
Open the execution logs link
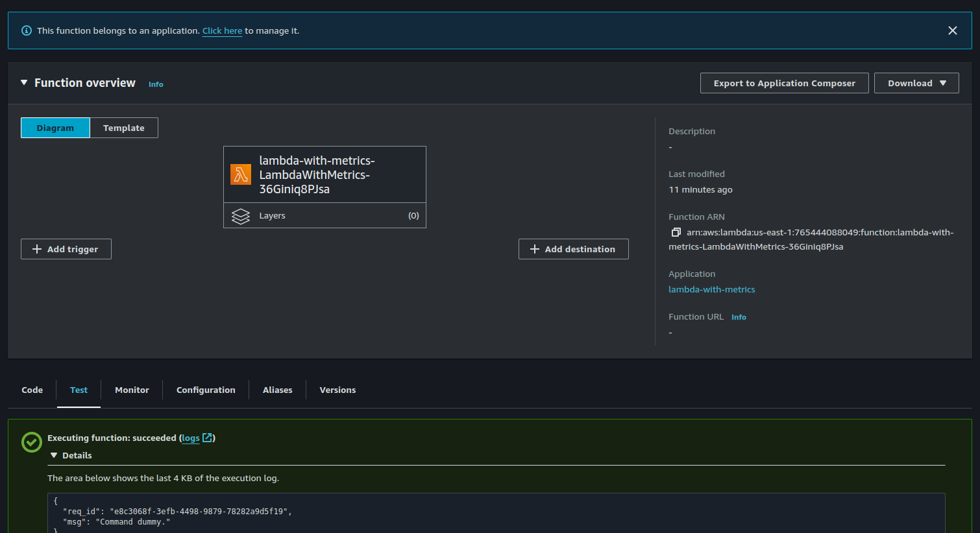(197, 438)
